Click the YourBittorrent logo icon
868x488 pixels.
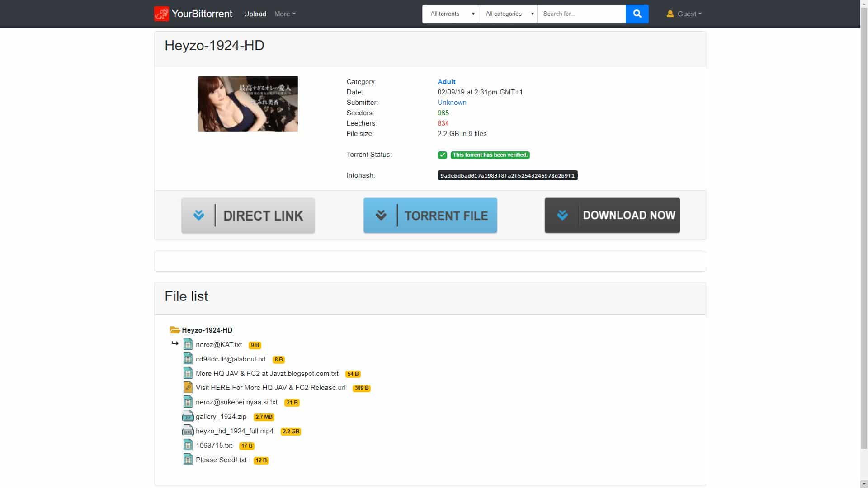[x=161, y=14]
